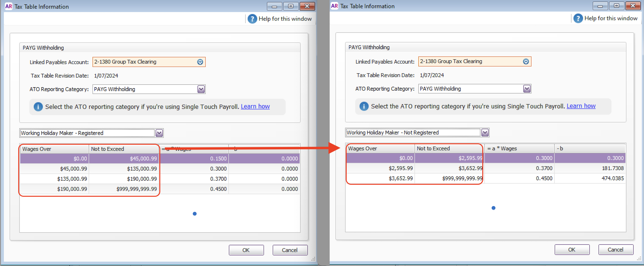Open account list arrow in left Linked Payables field
This screenshot has height=266, width=644.
pos(200,62)
